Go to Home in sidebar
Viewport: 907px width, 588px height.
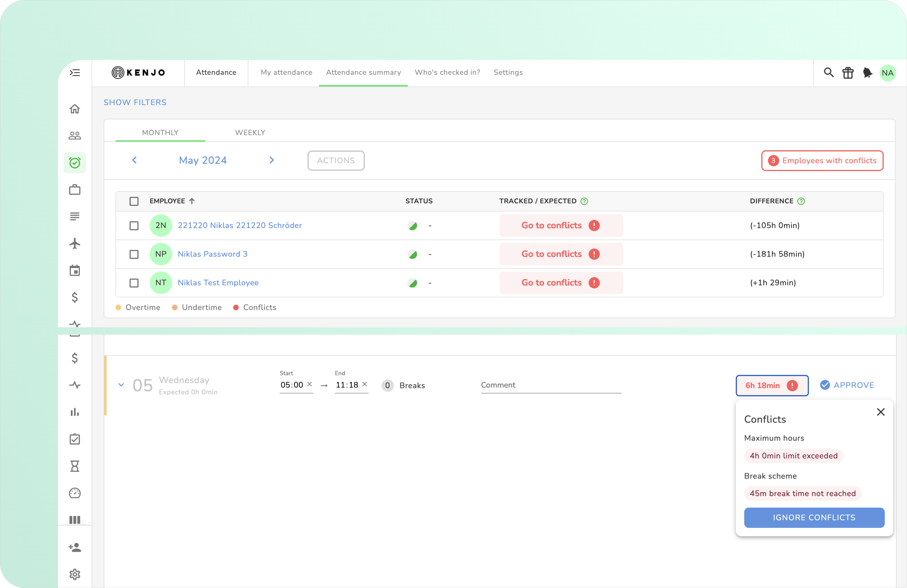click(x=75, y=109)
